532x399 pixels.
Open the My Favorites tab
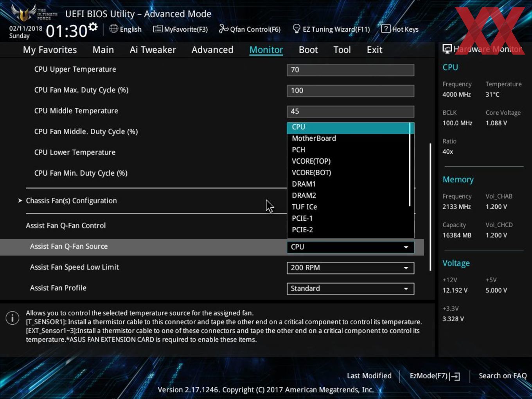[x=50, y=50]
